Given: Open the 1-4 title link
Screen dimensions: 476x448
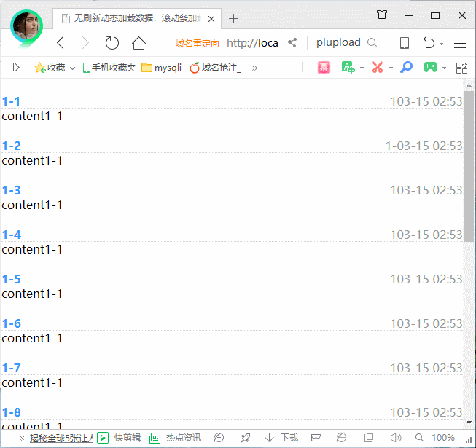Looking at the screenshot, I should (12, 235).
